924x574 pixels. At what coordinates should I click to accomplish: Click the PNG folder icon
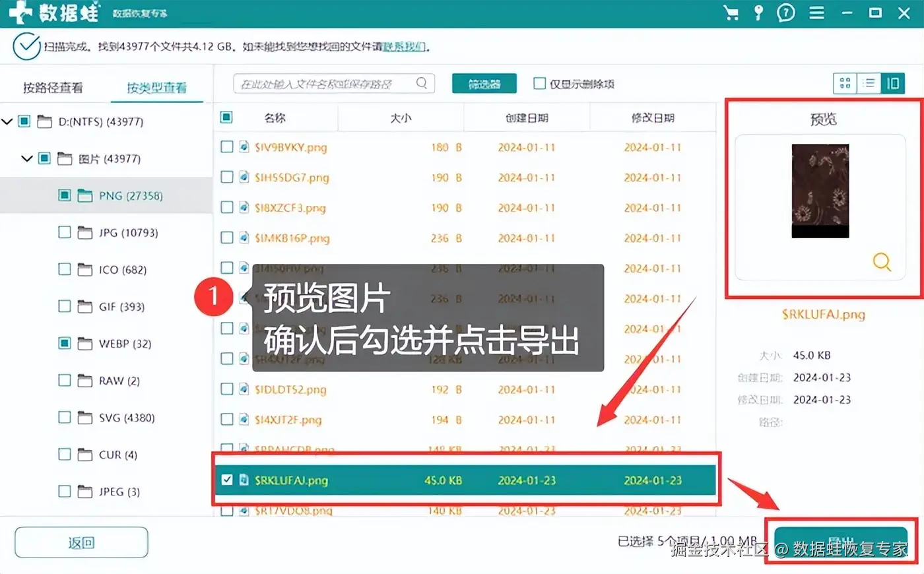84,195
